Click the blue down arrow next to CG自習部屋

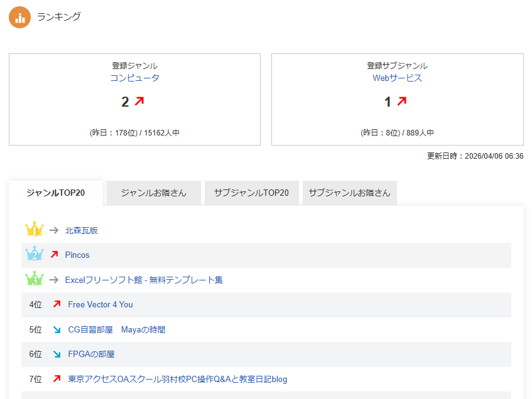point(57,329)
